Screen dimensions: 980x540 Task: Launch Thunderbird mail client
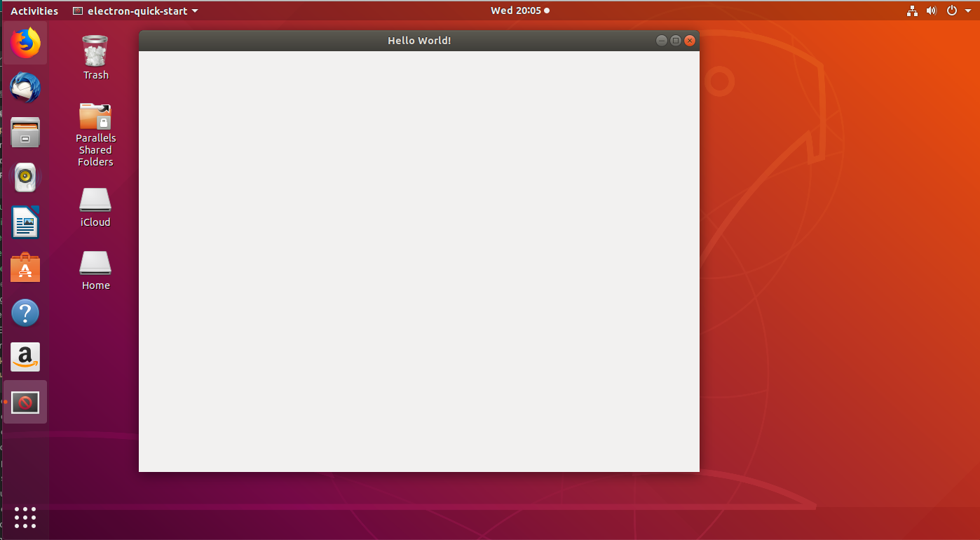25,88
